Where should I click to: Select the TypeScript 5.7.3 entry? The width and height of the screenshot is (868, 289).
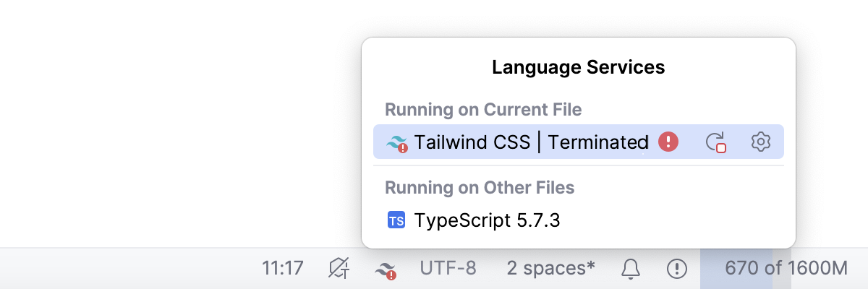[x=487, y=220]
